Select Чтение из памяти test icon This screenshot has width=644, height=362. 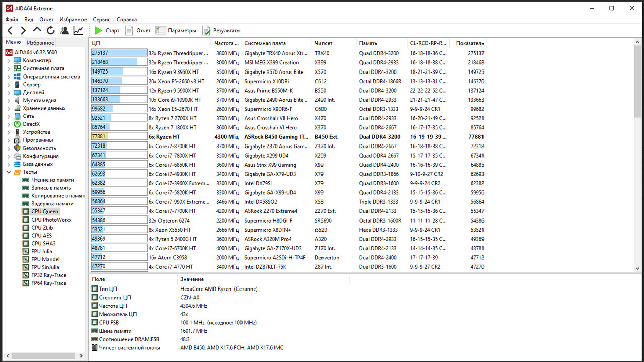pos(26,180)
